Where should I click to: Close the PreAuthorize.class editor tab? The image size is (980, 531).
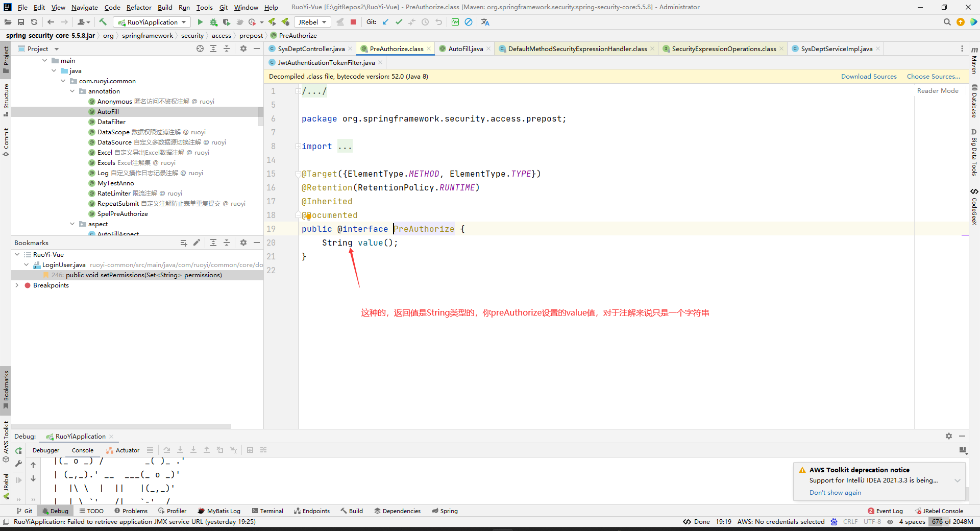click(429, 49)
